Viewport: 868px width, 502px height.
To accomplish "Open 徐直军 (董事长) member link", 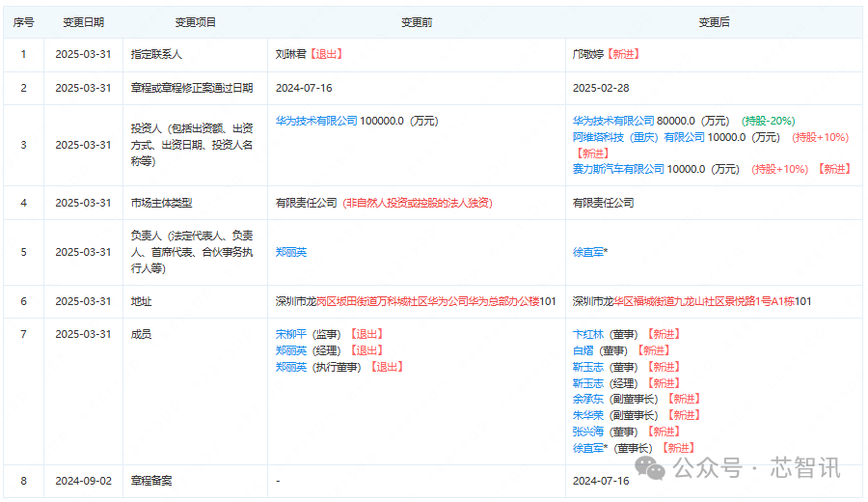I will click(588, 448).
